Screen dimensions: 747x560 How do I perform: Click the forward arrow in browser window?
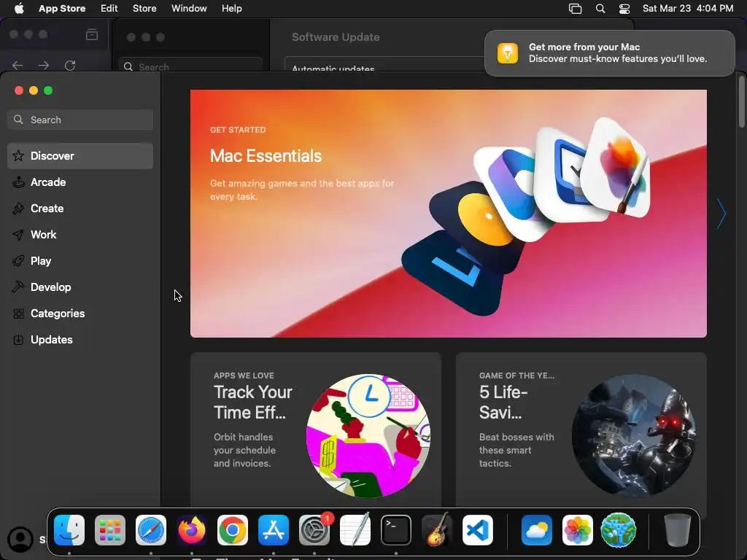(x=44, y=65)
